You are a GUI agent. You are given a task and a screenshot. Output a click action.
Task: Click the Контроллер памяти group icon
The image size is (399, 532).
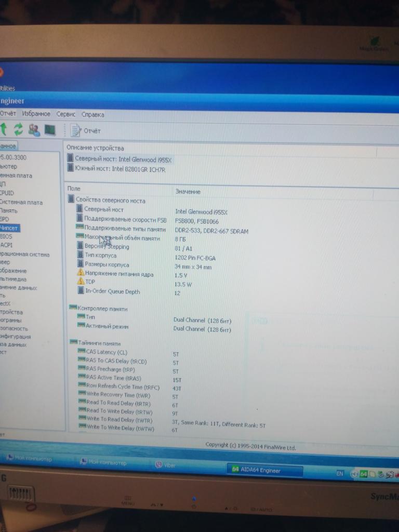[x=73, y=307]
